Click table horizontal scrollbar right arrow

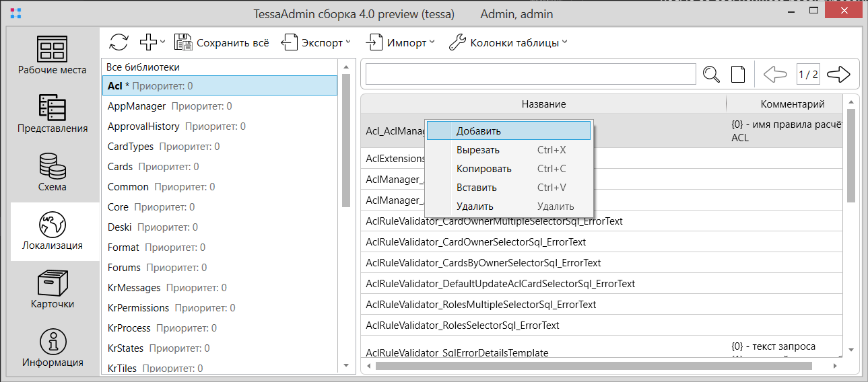tap(836, 367)
